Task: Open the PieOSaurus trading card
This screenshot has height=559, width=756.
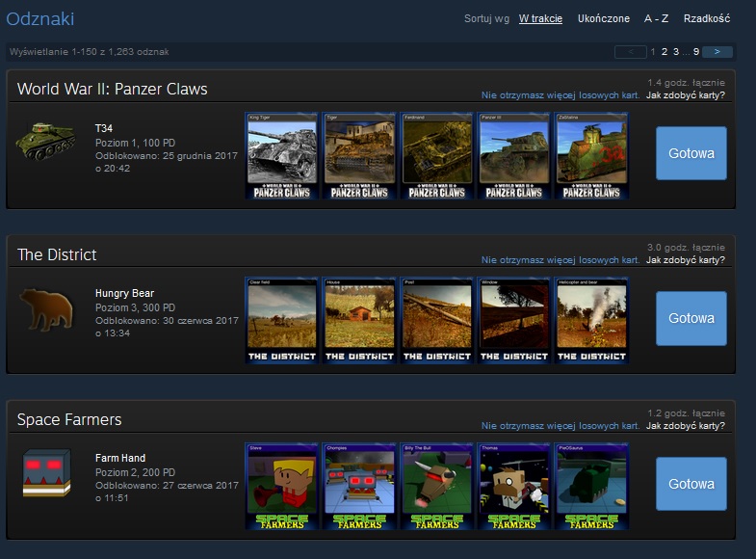Action: [591, 486]
